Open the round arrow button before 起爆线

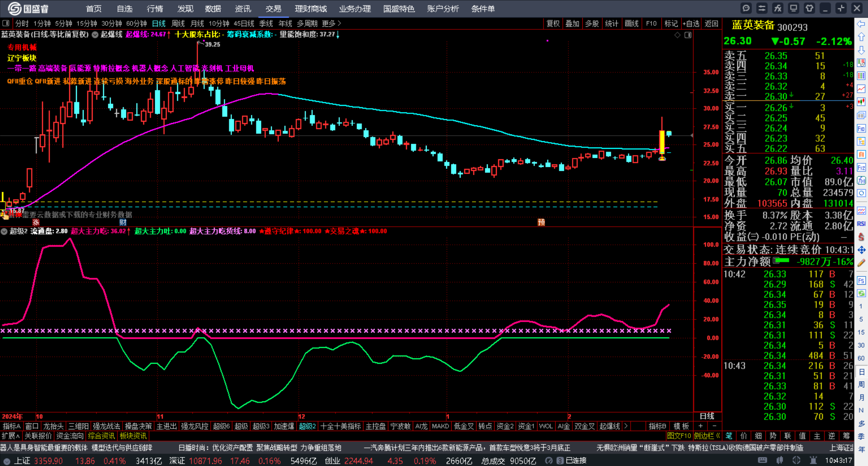[95, 34]
